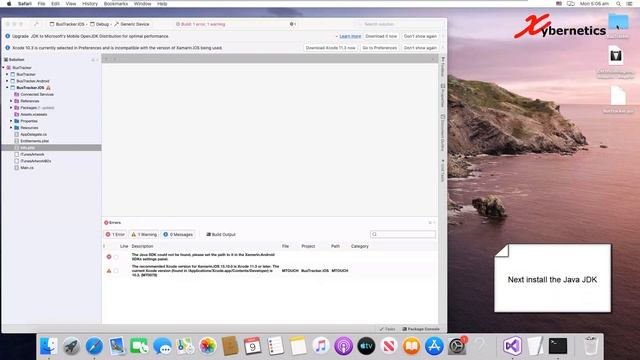
Task: Open the Bookmarks menu
Action: coord(116,4)
